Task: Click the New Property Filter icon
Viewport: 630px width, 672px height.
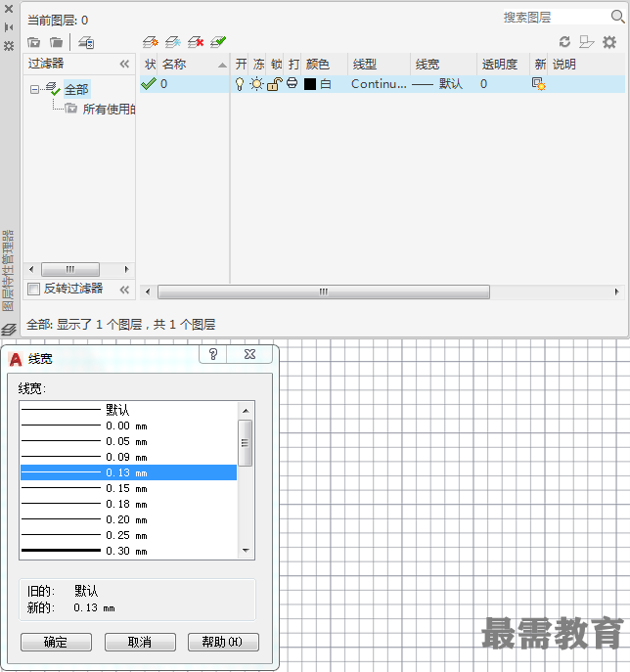Action: (34, 42)
